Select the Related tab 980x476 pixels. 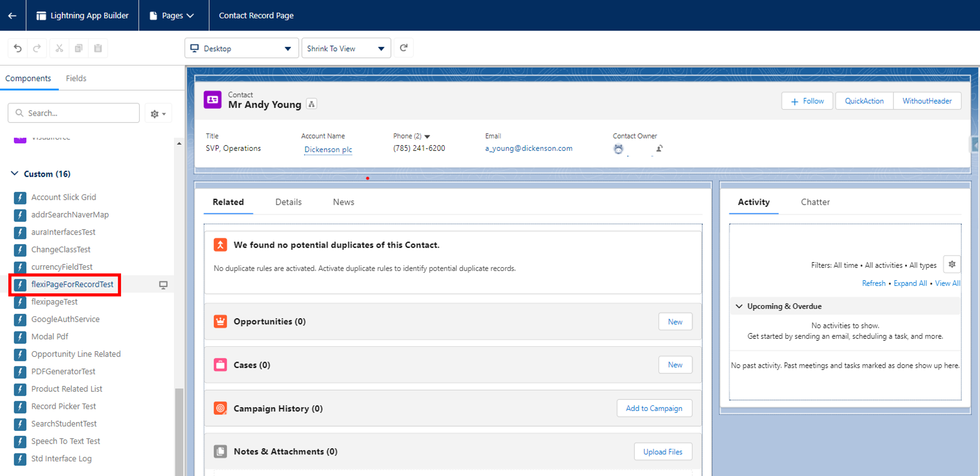(228, 202)
